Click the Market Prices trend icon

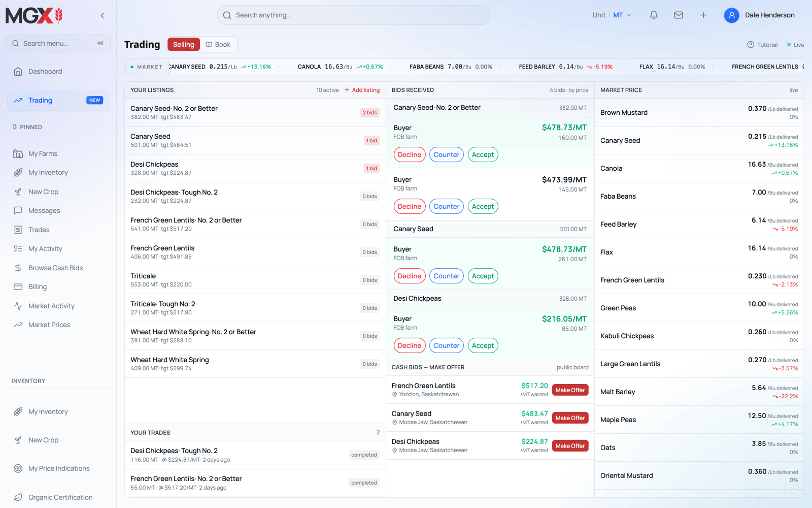point(18,325)
